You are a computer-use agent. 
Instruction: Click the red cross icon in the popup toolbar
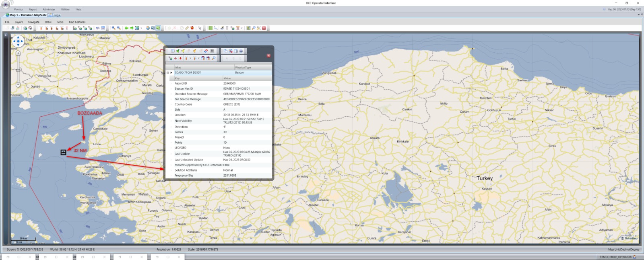coord(180,58)
